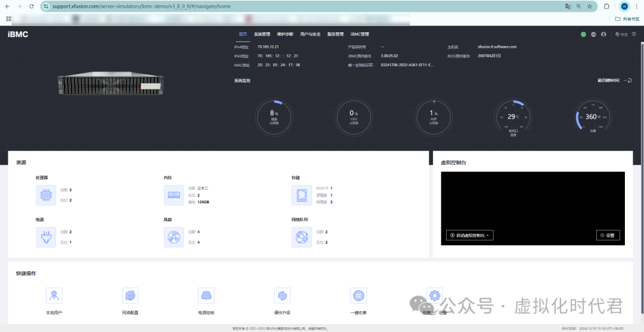644x332 pixels.
Task: Reload the page with browser refresh
Action: (32, 6)
